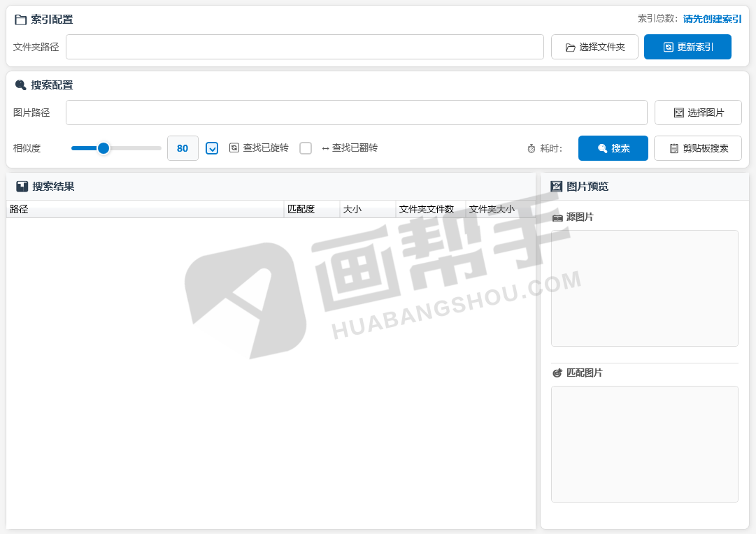The height and width of the screenshot is (534, 756).
Task: Click the 请先创建索引 link
Action: click(x=712, y=19)
